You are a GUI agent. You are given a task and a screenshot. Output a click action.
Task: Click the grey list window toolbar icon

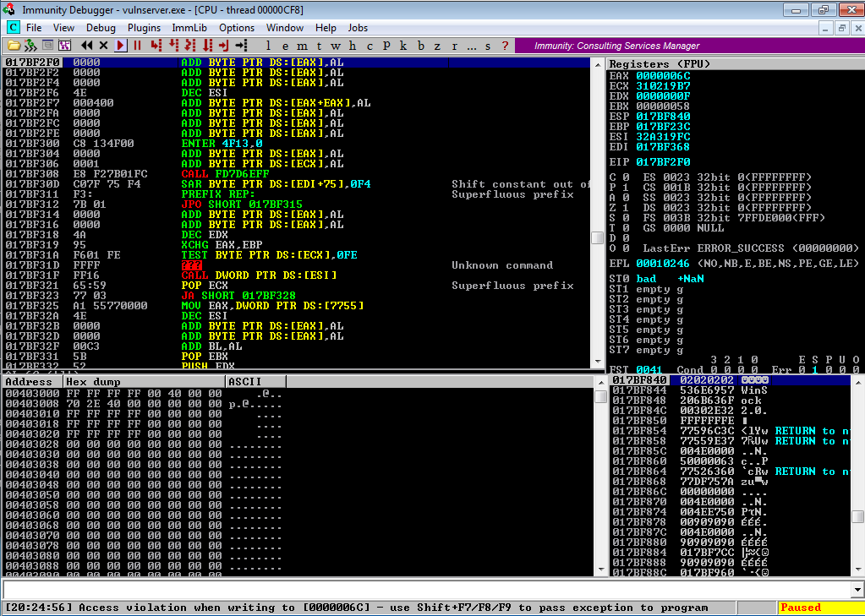pos(48,46)
